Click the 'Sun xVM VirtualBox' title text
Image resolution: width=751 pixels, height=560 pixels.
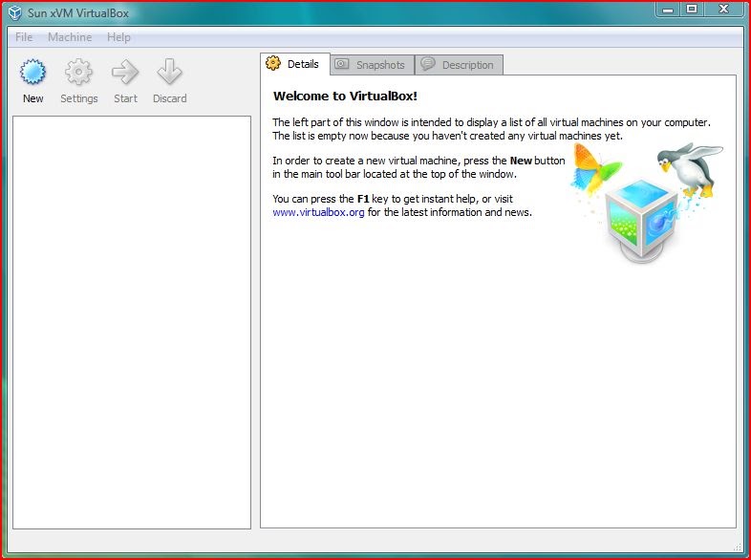[78, 13]
